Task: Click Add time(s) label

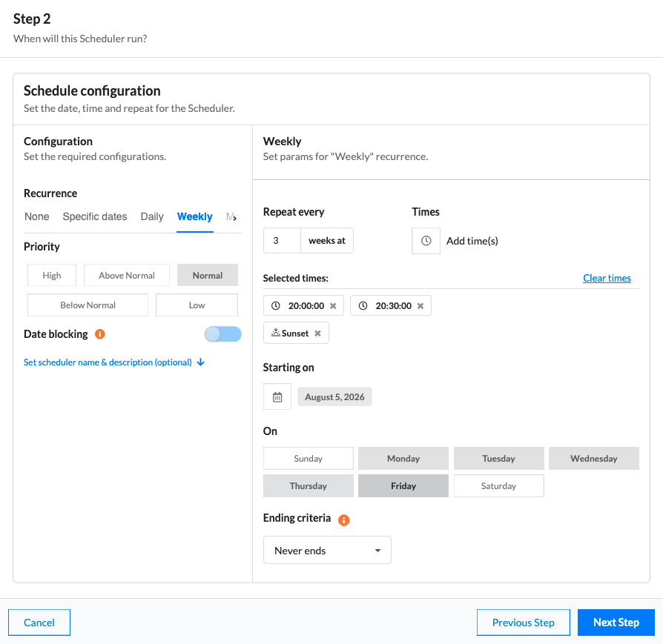Action: [x=472, y=241]
